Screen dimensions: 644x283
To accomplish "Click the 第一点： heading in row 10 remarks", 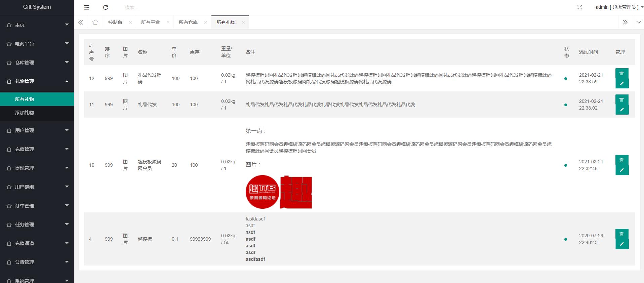I will point(256,131).
